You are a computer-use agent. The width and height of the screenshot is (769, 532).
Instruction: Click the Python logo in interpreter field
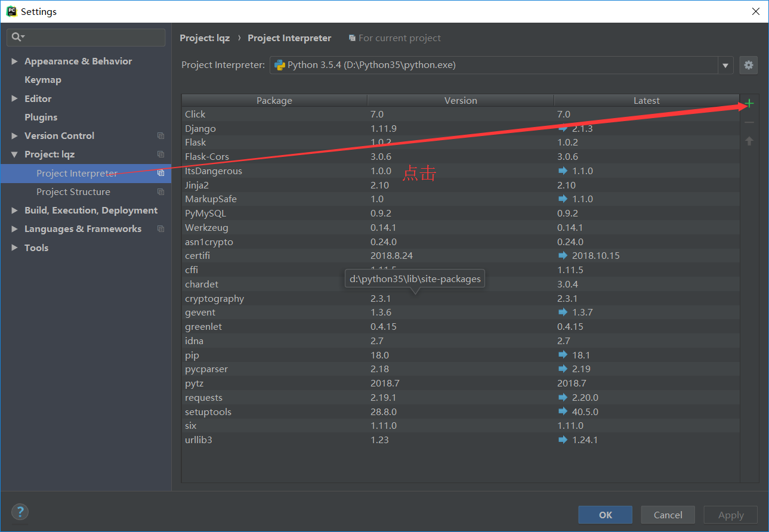click(279, 65)
